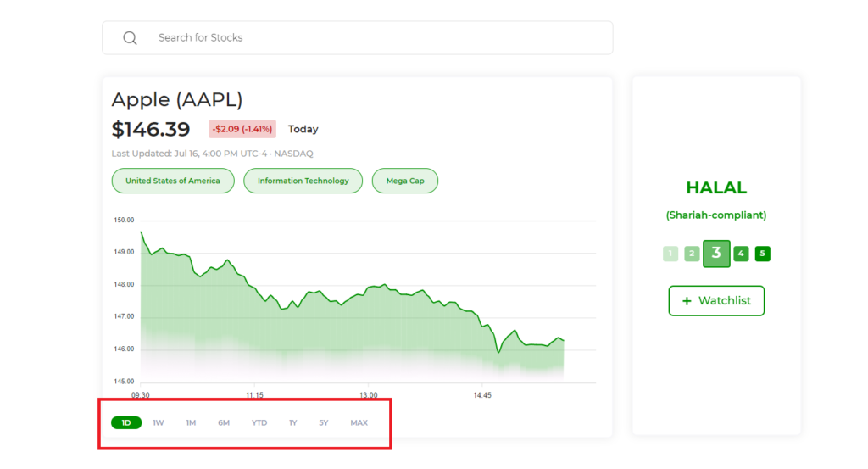Click the 14:45 x-axis time label
This screenshot has width=868, height=469.
pos(482,395)
